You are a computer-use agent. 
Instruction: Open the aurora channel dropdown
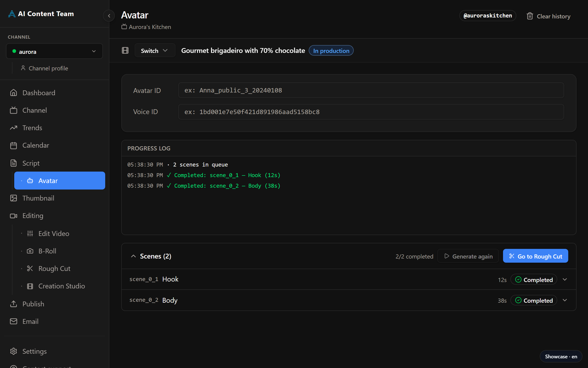tap(54, 51)
